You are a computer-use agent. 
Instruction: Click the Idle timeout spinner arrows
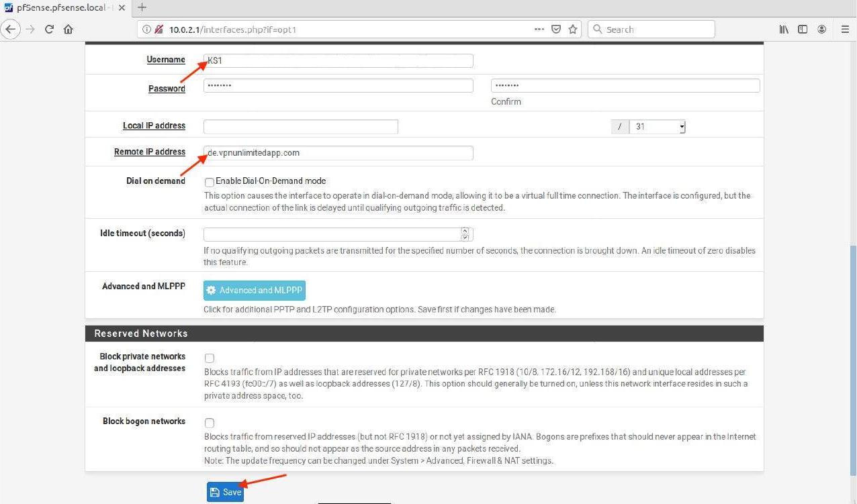click(x=465, y=234)
